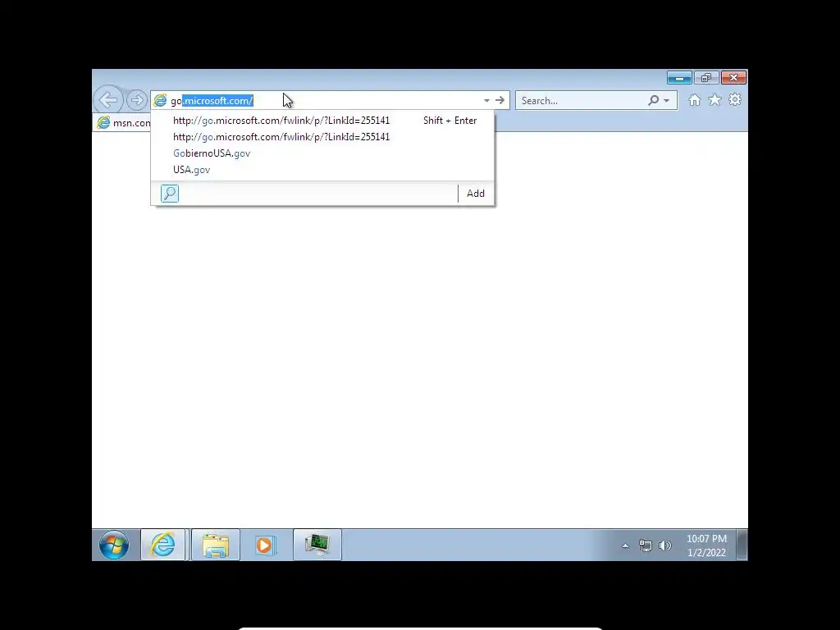840x630 pixels.
Task: Open Favorites star icon
Action: click(x=714, y=99)
